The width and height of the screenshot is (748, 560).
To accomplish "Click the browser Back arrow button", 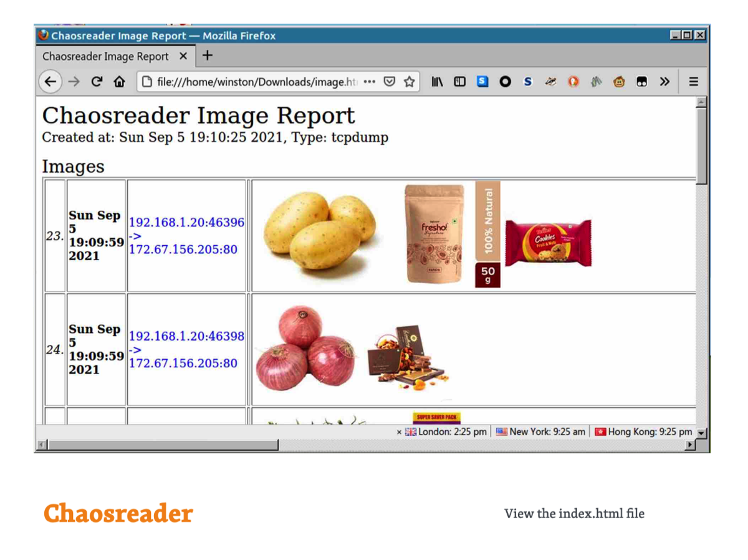I will 50,82.
